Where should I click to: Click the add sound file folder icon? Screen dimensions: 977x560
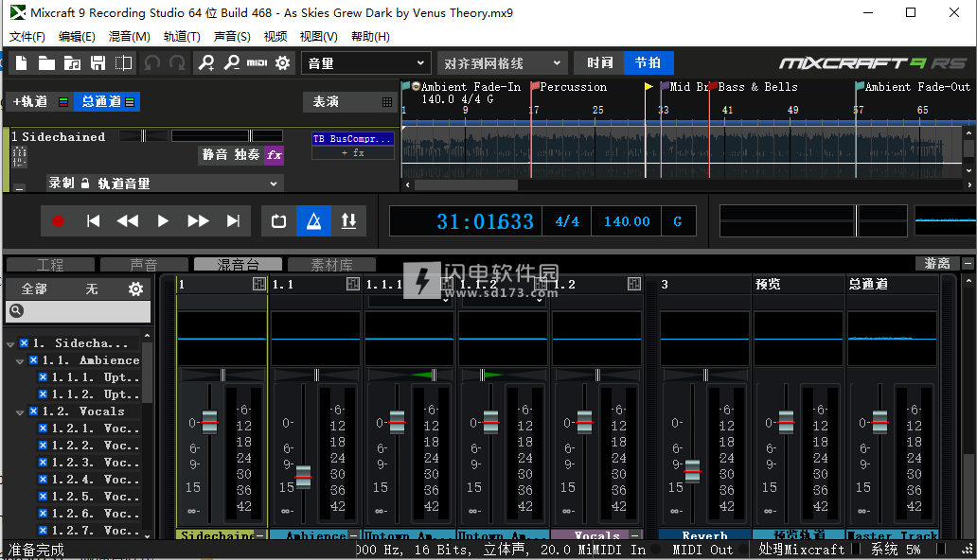[x=72, y=63]
